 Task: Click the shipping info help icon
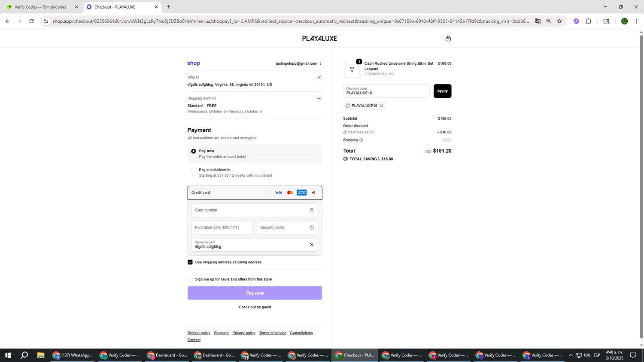pos(361,140)
